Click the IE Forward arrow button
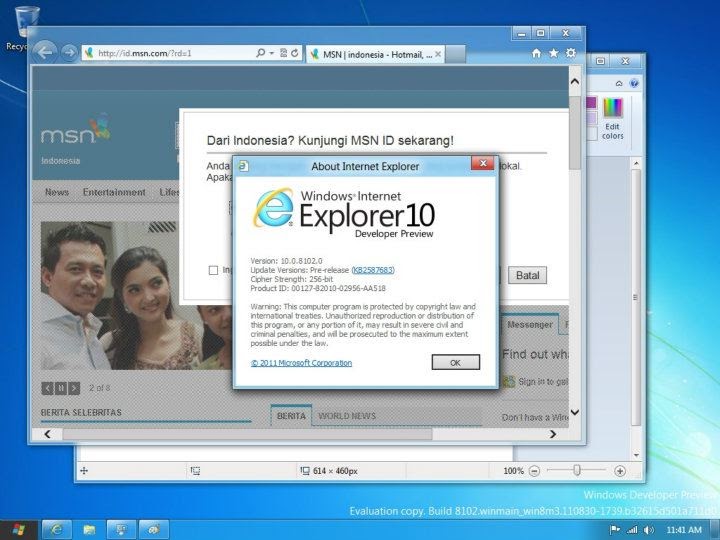The image size is (720, 540). [x=69, y=53]
